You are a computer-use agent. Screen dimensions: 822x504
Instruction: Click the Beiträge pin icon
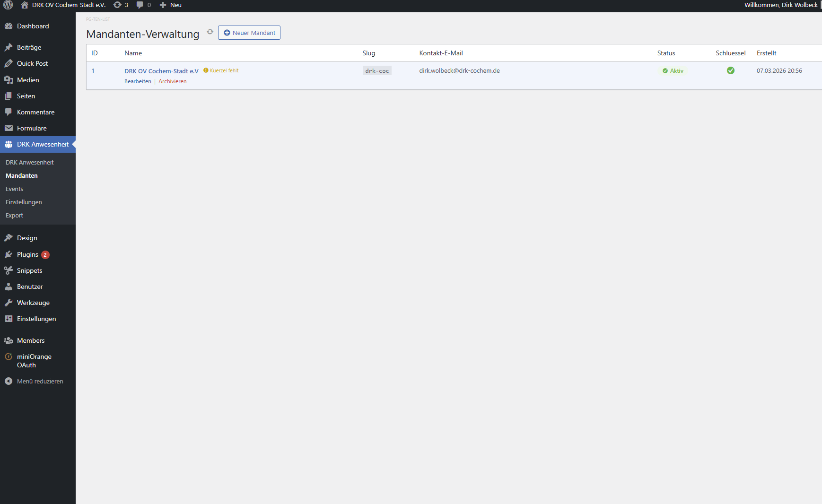click(9, 47)
